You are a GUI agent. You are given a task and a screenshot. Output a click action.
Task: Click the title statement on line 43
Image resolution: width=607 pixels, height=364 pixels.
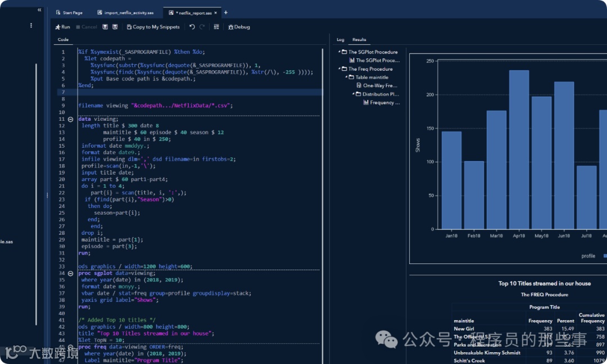(146, 334)
